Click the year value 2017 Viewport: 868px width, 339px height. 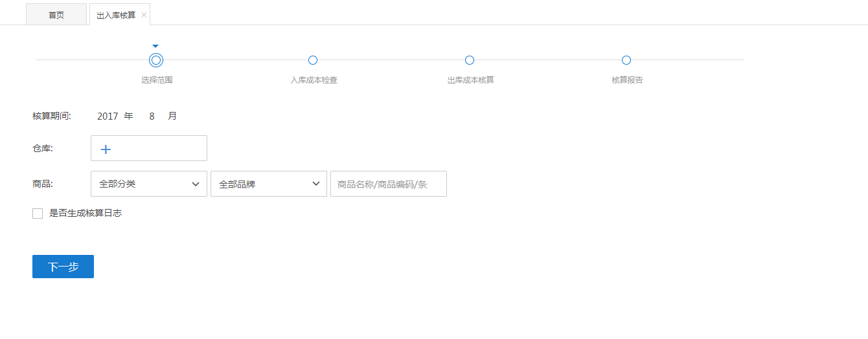coord(108,116)
